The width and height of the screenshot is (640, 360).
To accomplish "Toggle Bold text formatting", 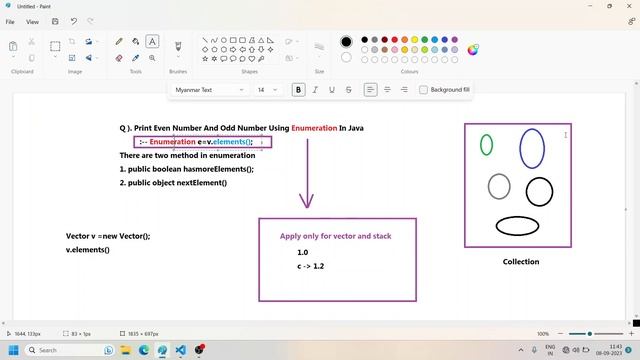I will [298, 90].
